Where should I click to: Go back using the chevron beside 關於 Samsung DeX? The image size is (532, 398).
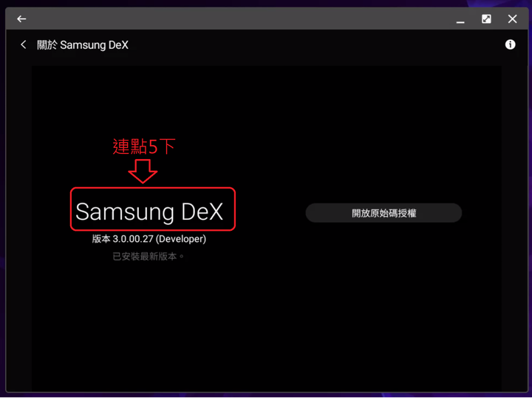coord(23,44)
